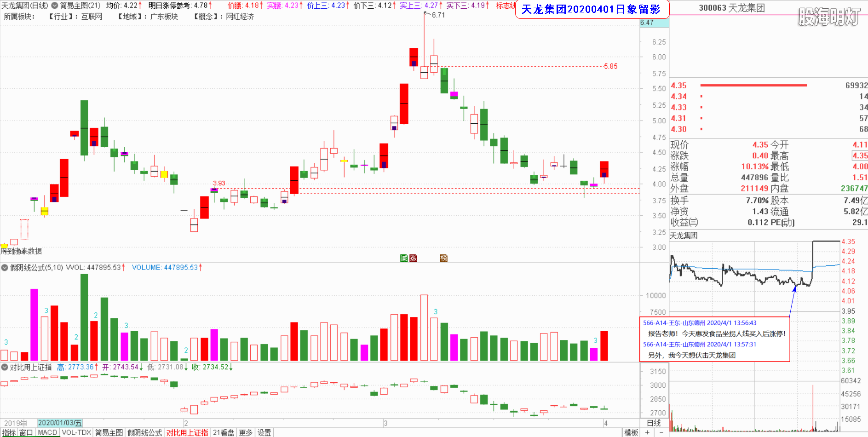
Task: Click the 互联网 industry sector label
Action: pos(92,17)
